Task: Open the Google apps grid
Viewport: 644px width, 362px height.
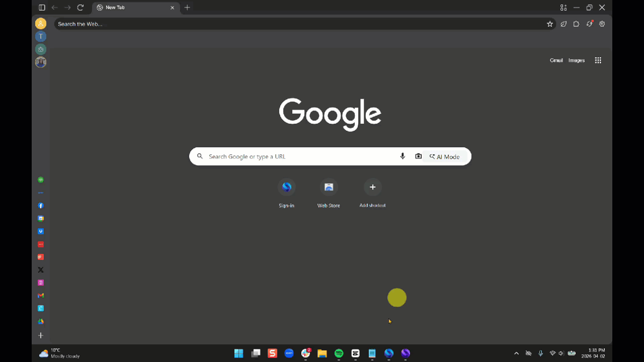Action: coord(598,60)
